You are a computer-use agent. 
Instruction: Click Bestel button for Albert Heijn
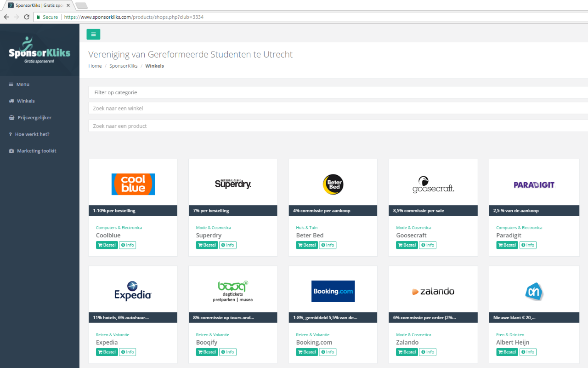pos(507,352)
